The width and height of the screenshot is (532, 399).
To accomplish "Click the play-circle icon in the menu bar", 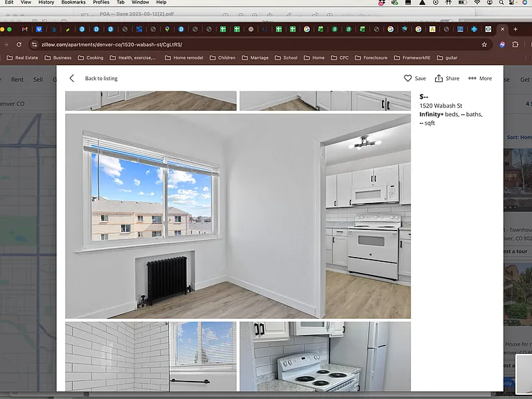I will (x=436, y=2).
